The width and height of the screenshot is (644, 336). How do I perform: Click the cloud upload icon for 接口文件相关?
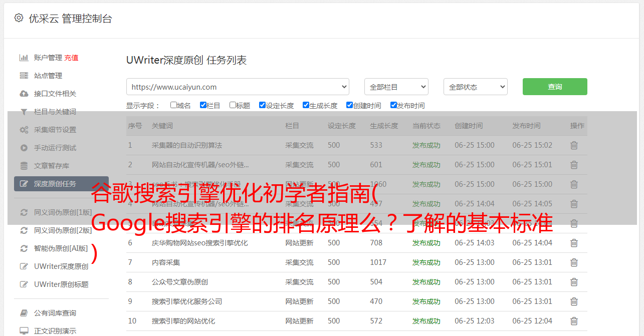pyautogui.click(x=24, y=94)
